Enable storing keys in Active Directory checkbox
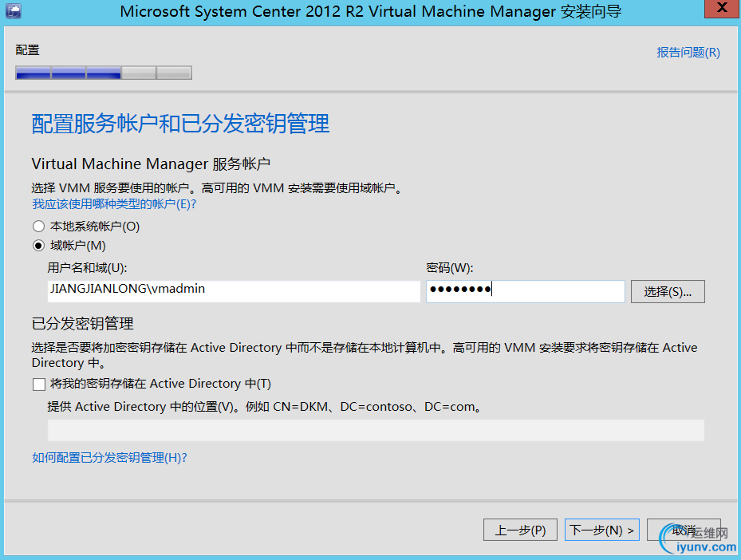Screen dimensions: 741x560 (x=39, y=385)
